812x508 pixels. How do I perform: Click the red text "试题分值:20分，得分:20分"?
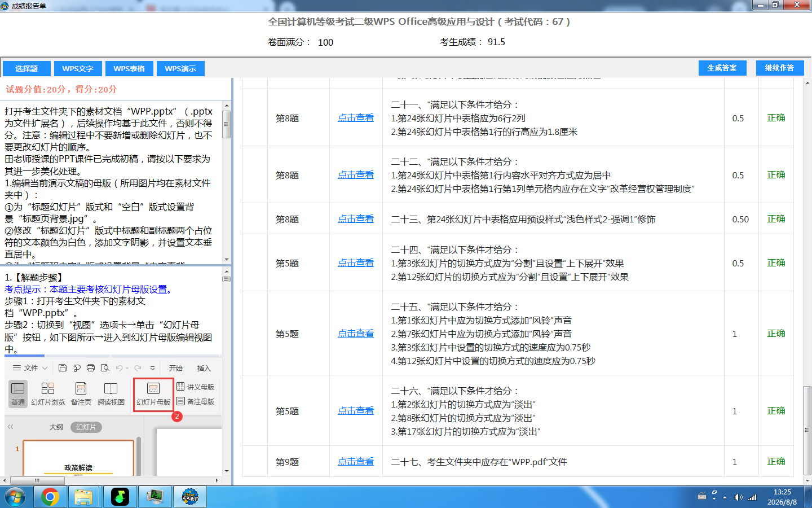pos(61,89)
